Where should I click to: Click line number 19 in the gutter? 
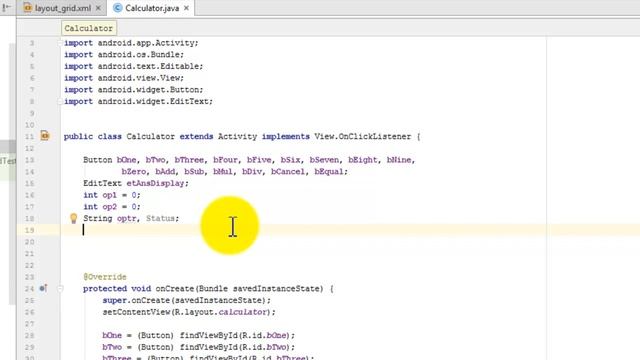click(29, 230)
